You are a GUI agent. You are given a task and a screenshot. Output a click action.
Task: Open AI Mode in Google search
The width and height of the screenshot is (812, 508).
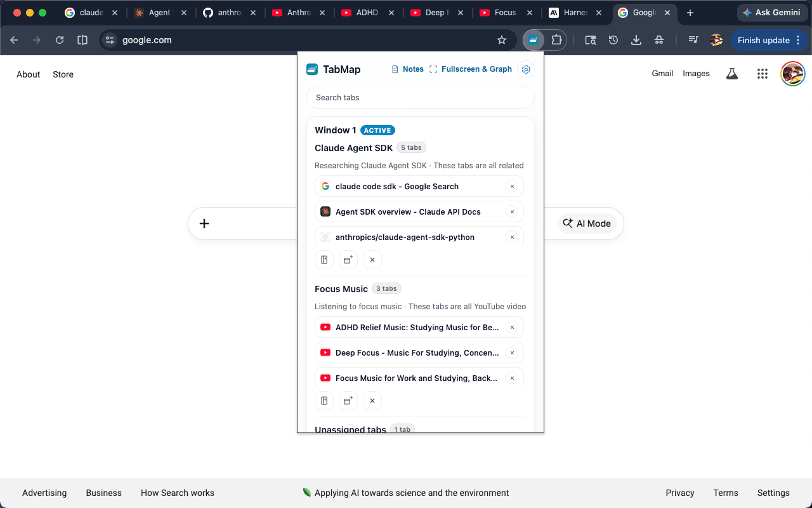587,224
